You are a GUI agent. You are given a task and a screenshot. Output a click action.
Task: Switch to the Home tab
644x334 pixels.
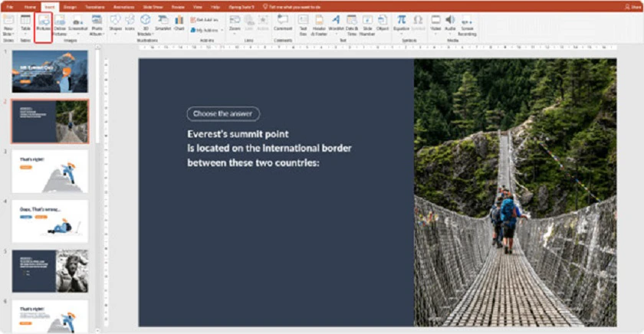(30, 7)
